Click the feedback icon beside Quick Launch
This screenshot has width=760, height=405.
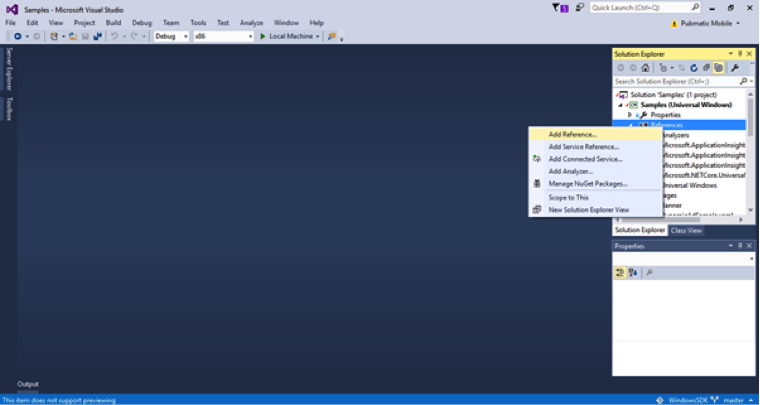[x=580, y=7]
